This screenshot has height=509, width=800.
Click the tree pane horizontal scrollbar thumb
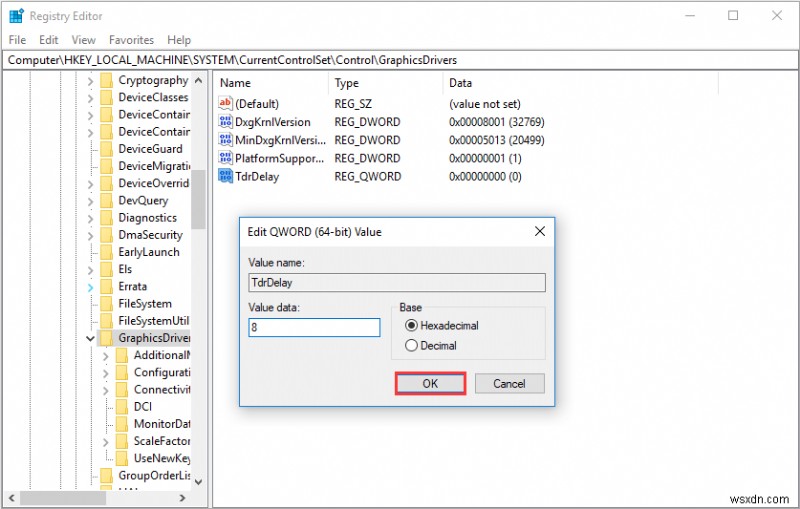[62, 498]
